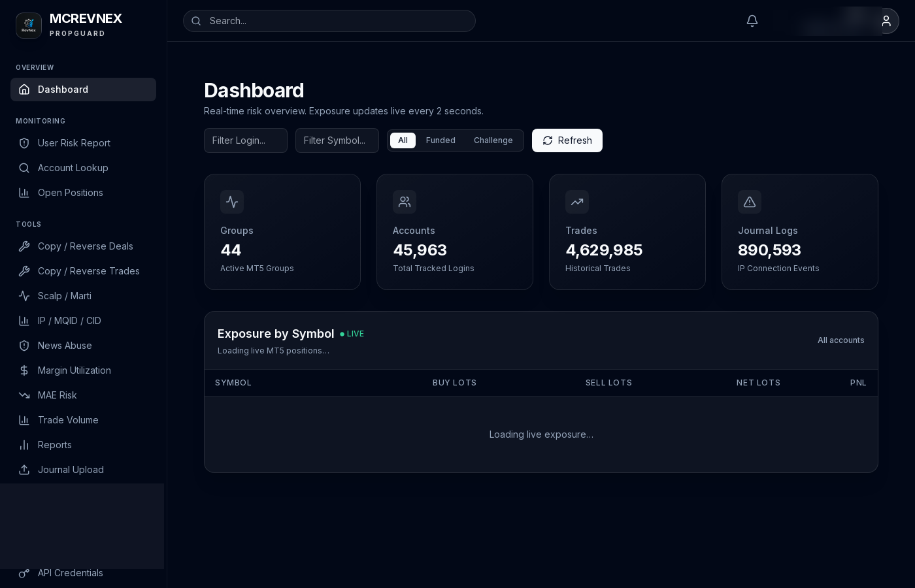Click the Filter Symbol input field
915x588 pixels.
tap(337, 140)
